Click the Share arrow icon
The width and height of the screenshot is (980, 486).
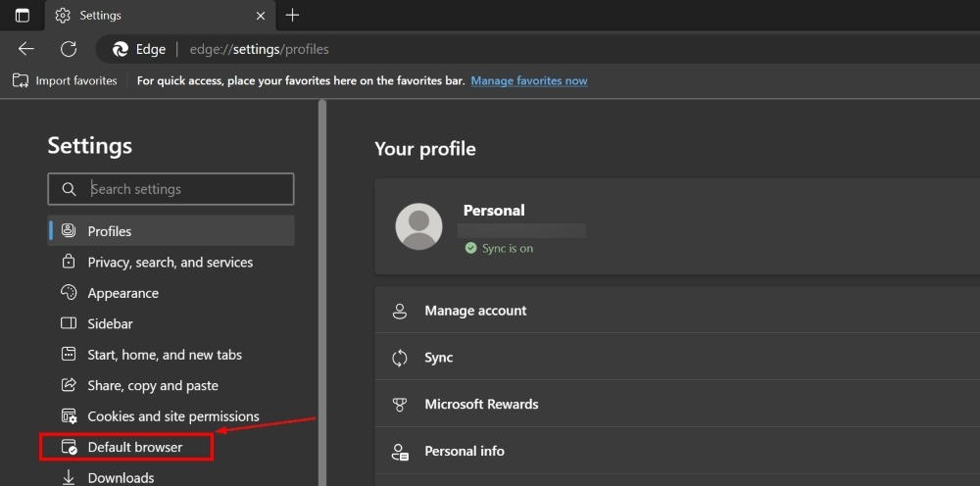click(69, 385)
